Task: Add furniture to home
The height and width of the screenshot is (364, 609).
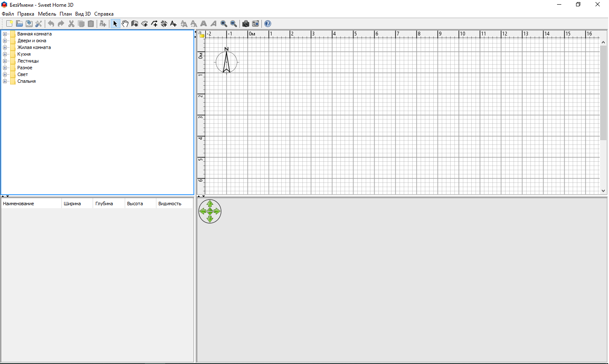Action: 103,24
